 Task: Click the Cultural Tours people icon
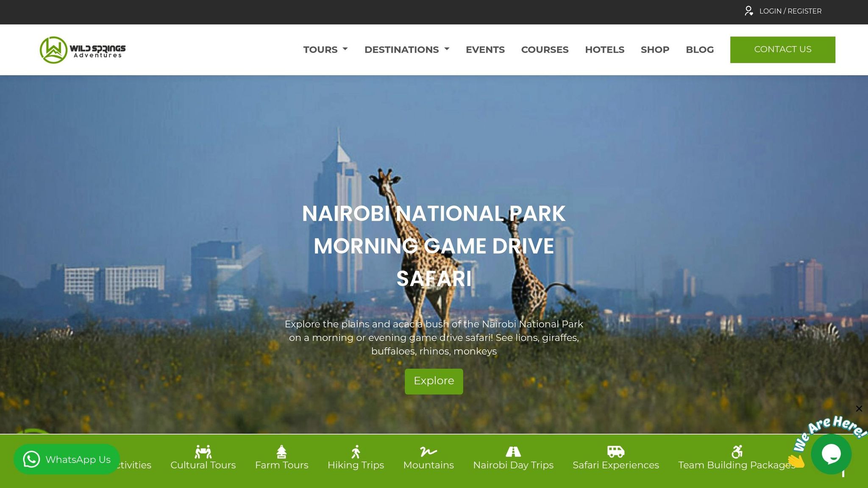pos(203,452)
